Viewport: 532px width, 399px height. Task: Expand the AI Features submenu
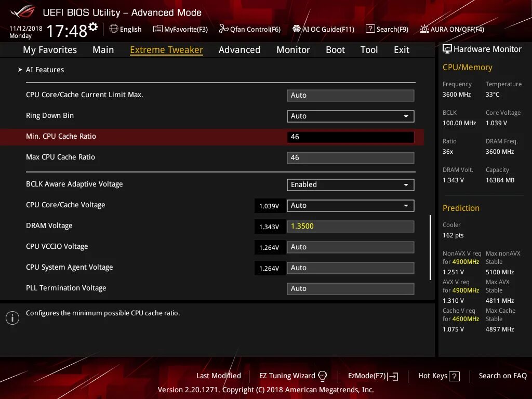pos(45,70)
